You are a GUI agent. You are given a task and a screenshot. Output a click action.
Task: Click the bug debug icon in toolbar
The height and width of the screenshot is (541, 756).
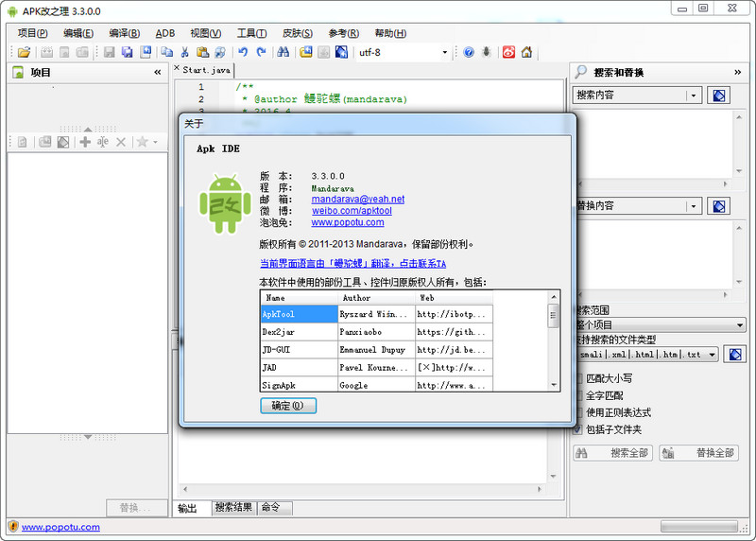[486, 52]
